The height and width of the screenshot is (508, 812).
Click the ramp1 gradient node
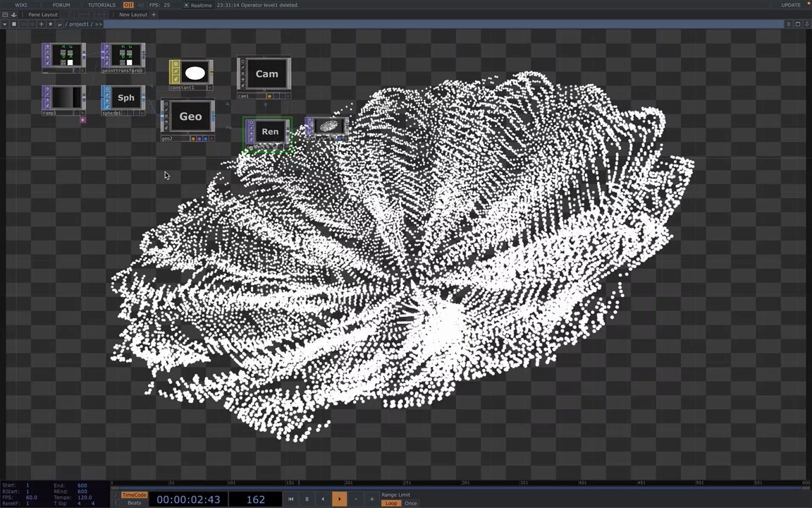click(x=63, y=98)
